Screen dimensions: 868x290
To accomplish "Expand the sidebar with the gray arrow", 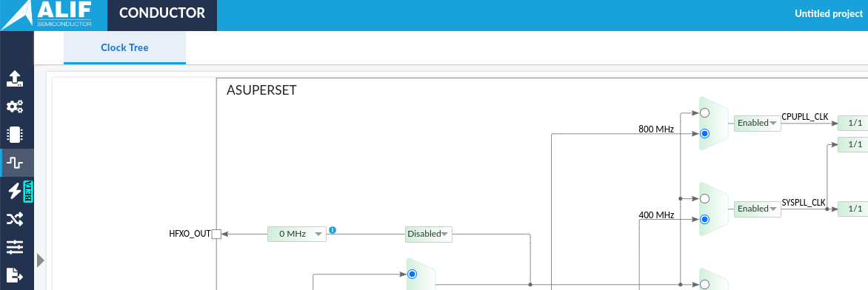I will 41,260.
